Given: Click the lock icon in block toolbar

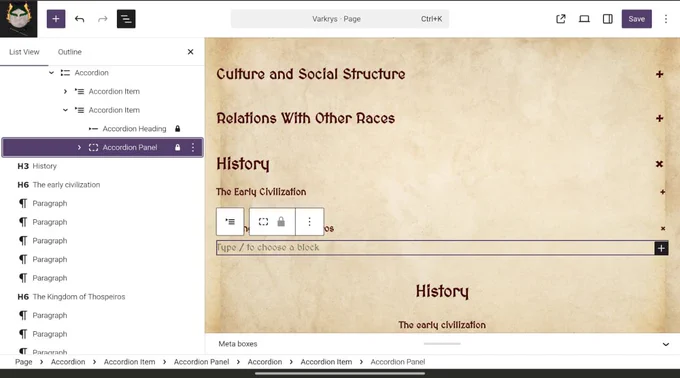Looking at the screenshot, I should pyautogui.click(x=281, y=222).
